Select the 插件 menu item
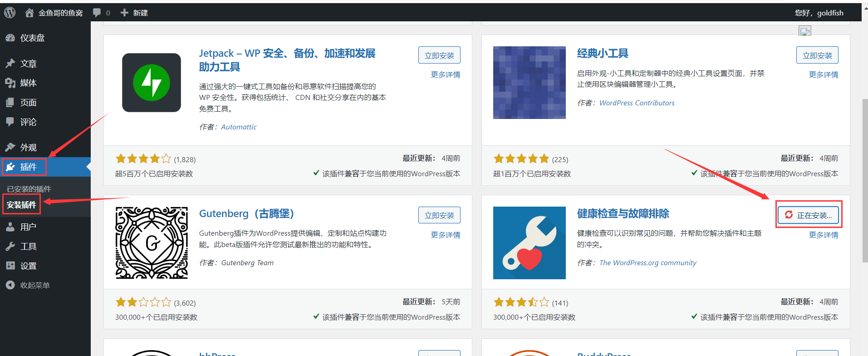The width and height of the screenshot is (868, 356). click(x=45, y=167)
